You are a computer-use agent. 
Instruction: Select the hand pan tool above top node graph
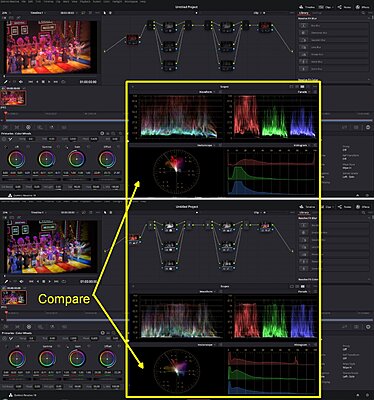coord(110,13)
